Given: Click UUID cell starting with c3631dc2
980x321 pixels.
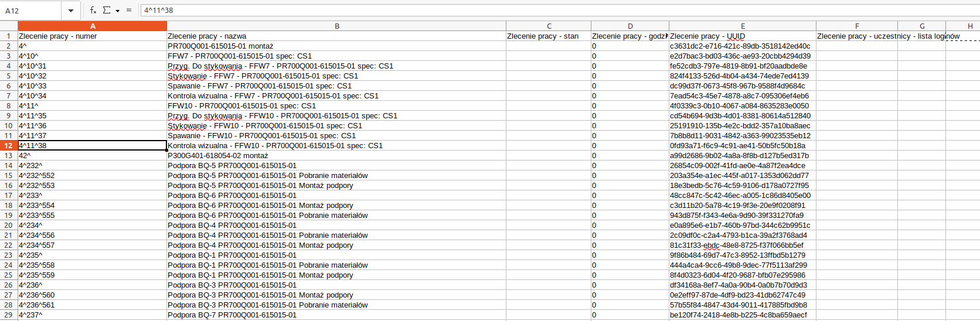Looking at the screenshot, I should [x=743, y=46].
